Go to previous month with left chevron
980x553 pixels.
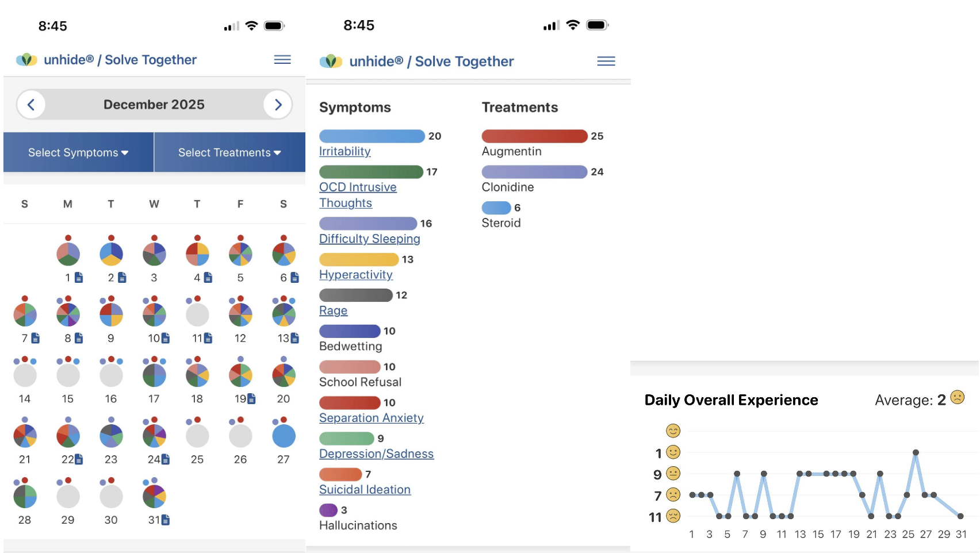tap(31, 105)
